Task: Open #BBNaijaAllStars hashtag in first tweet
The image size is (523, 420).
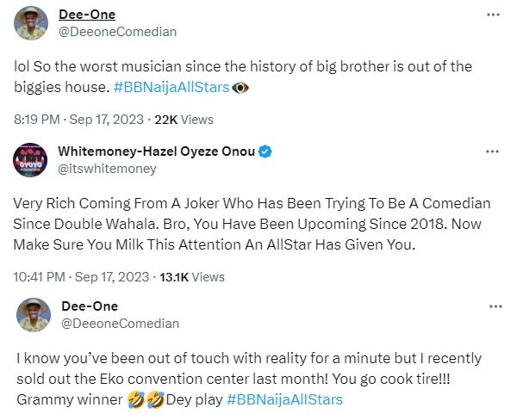Action: (x=170, y=87)
